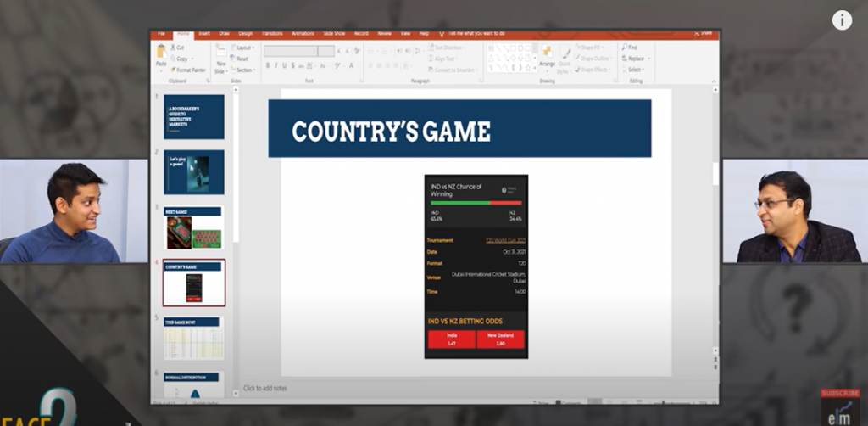868x426 pixels.
Task: Click the COUNTRY'S GAME slide title
Action: (391, 132)
